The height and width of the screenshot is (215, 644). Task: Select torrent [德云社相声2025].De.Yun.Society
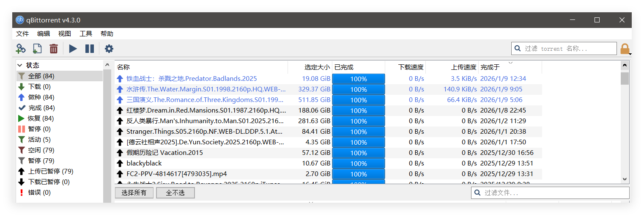pos(205,142)
